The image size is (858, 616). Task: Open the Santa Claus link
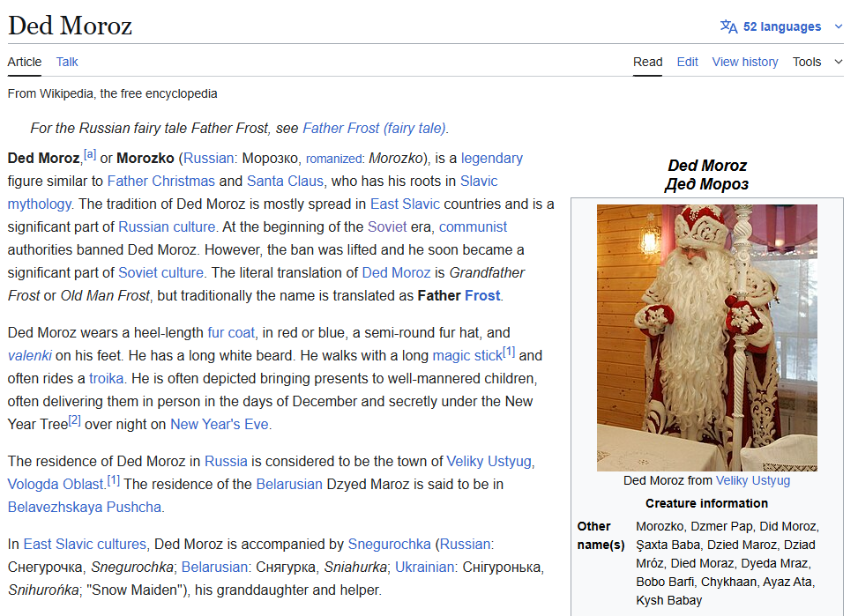point(285,181)
